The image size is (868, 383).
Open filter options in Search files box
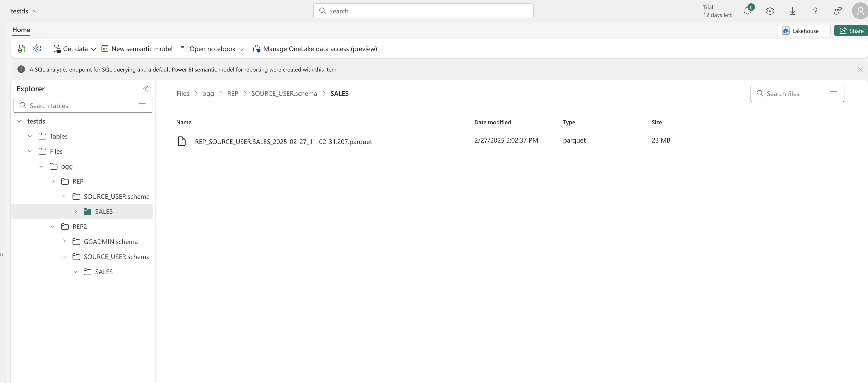(833, 94)
